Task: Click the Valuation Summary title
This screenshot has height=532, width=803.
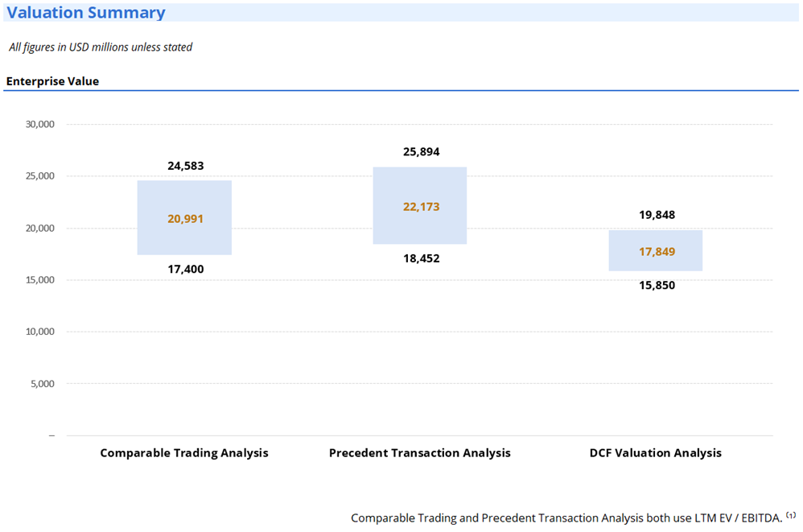Action: click(86, 13)
